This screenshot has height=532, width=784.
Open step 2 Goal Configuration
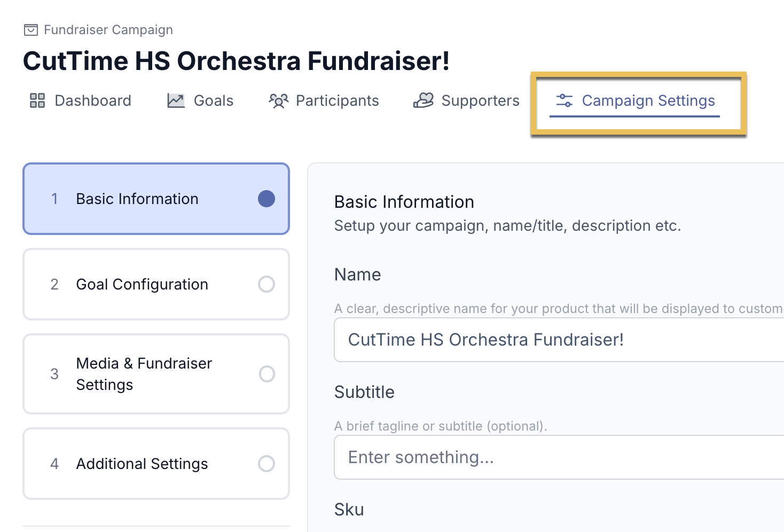click(x=156, y=284)
